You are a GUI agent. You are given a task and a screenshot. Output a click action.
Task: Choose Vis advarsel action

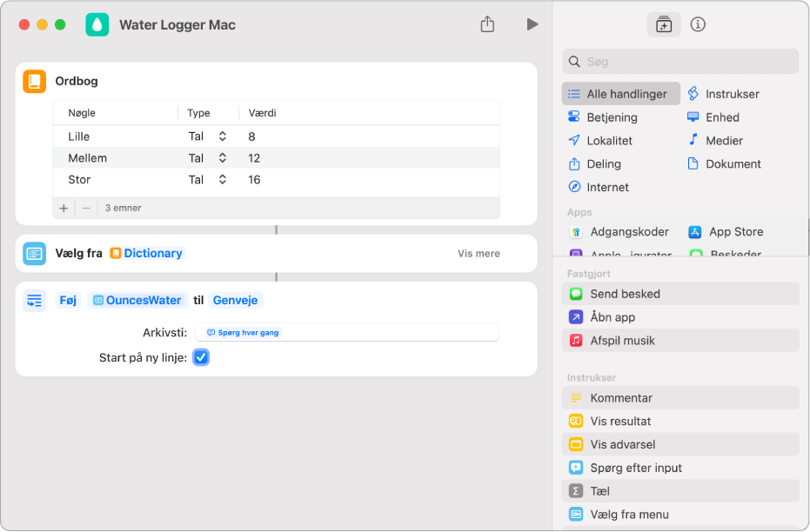pos(680,444)
